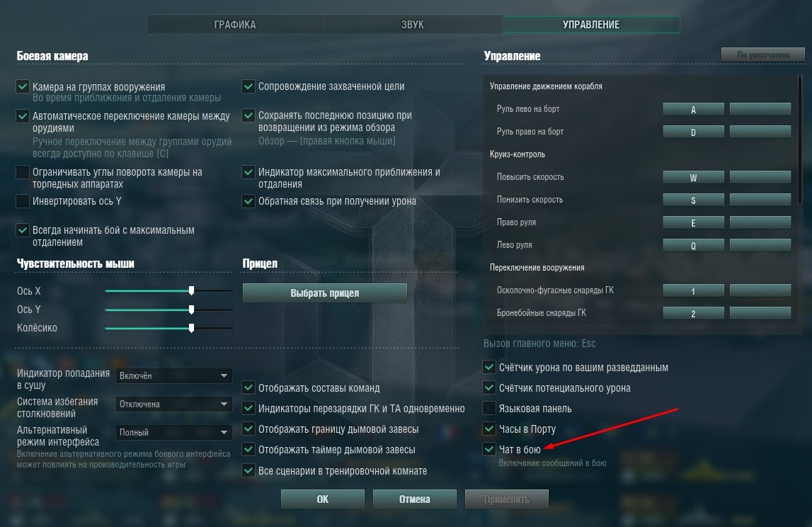Disable Чат в бою checkbox

tap(489, 449)
